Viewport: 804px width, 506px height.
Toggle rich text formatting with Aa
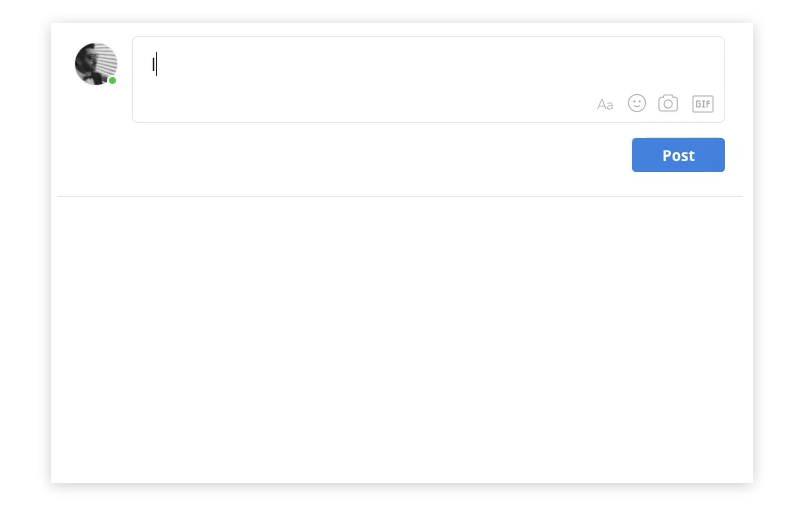(x=605, y=104)
